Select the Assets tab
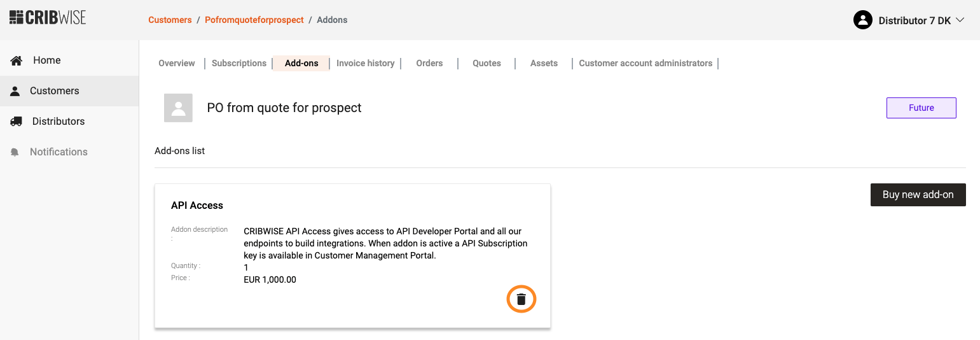This screenshot has width=980, height=340. tap(544, 63)
